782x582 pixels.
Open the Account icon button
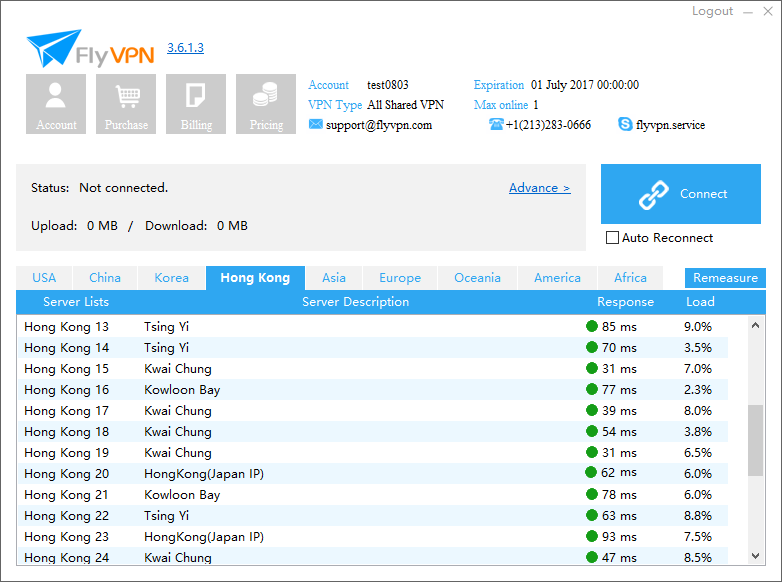pos(56,104)
